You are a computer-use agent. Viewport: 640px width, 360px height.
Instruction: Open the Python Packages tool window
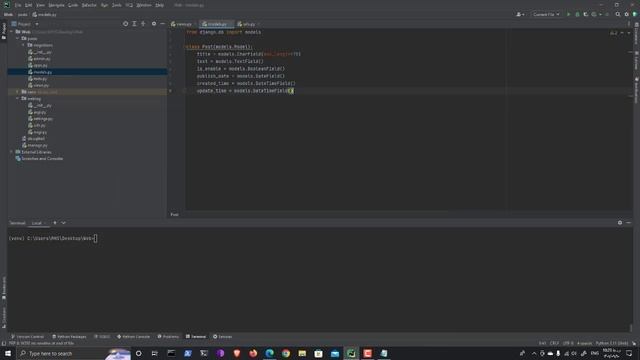tap(69, 336)
